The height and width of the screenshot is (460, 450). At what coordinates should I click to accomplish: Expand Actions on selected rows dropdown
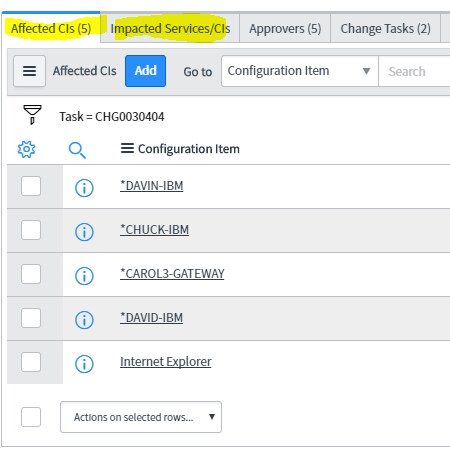141,417
